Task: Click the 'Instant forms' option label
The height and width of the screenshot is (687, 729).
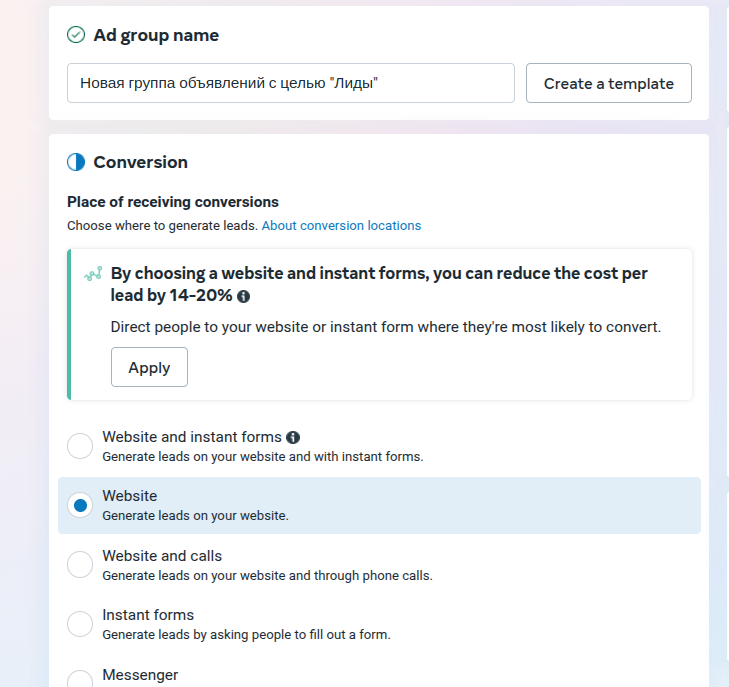Action: point(148,615)
